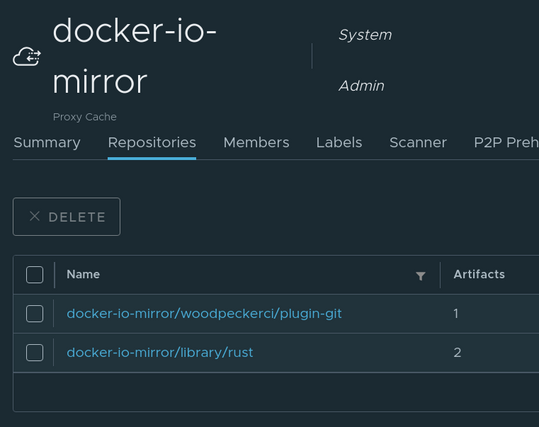Open the Members tab
This screenshot has height=427, width=539.
[256, 142]
